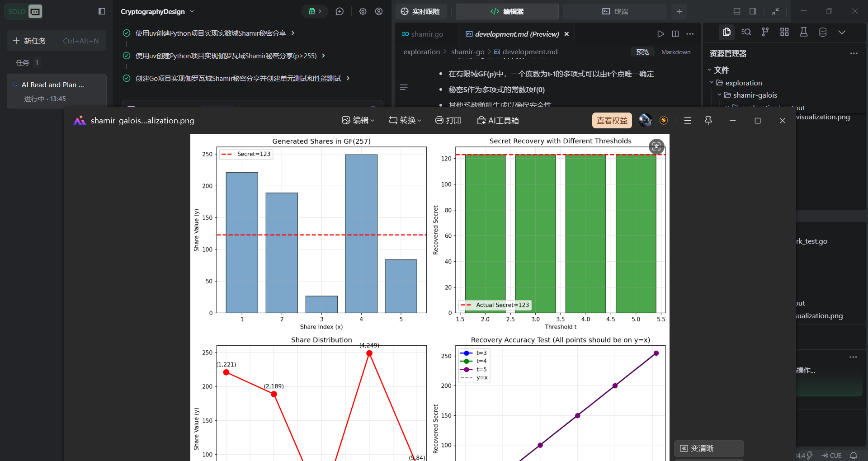Click the 查看权益 button
This screenshot has height=461, width=868.
click(x=612, y=120)
